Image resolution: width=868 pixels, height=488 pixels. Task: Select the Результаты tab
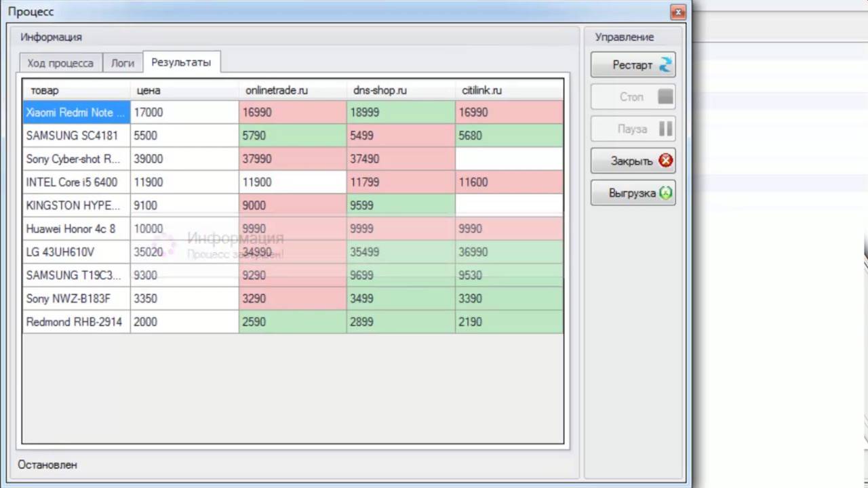coord(181,62)
